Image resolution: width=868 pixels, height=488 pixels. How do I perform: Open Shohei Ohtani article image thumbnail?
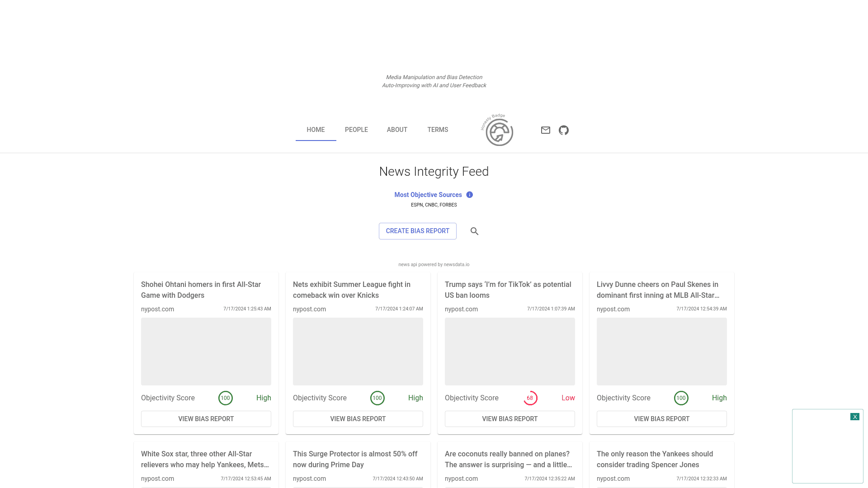[x=206, y=351]
